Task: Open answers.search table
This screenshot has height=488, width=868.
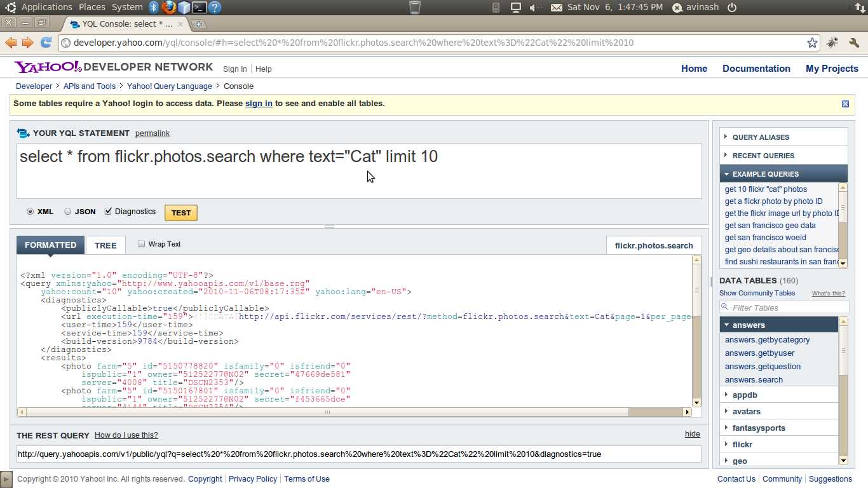Action: pyautogui.click(x=754, y=380)
